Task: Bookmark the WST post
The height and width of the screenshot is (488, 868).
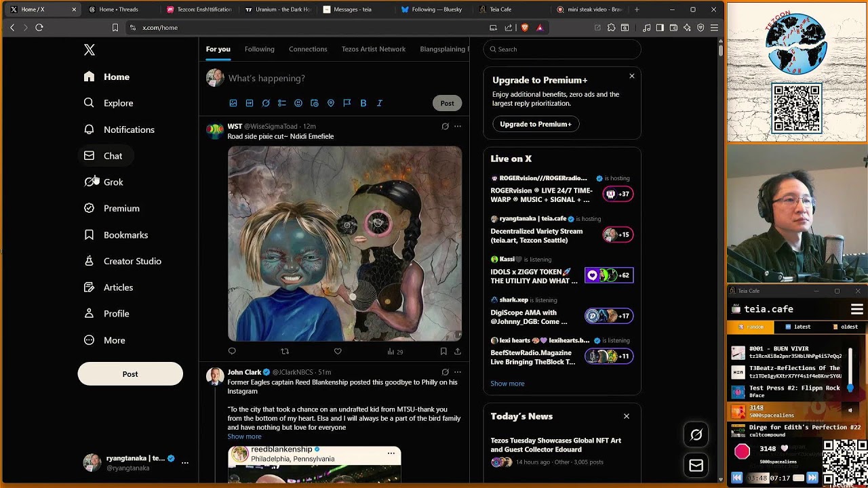Action: point(443,351)
